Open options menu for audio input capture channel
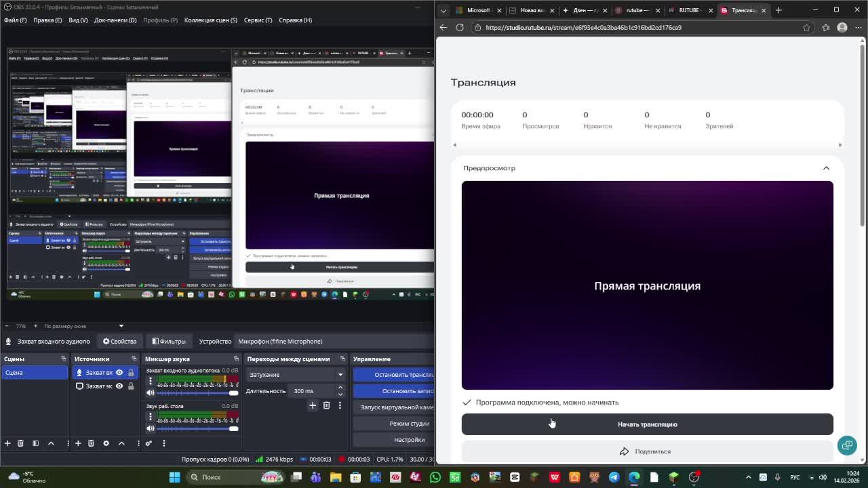The image size is (868, 488). (x=150, y=382)
